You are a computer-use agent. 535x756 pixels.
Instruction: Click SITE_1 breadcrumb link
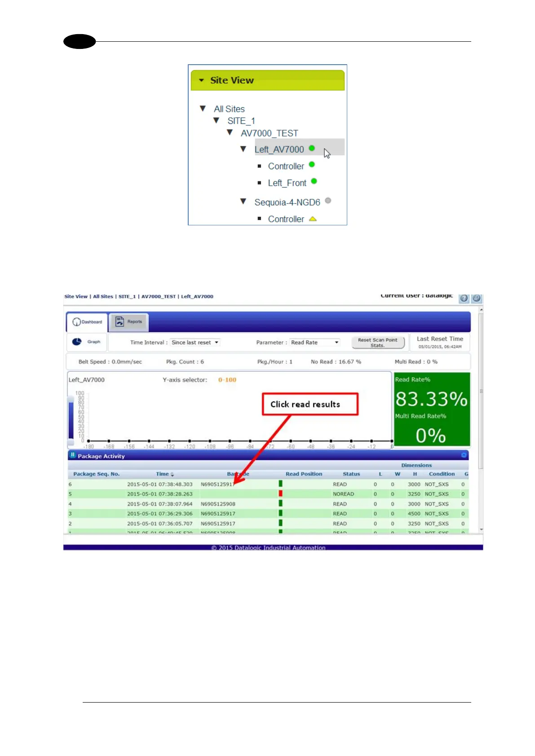click(x=127, y=297)
